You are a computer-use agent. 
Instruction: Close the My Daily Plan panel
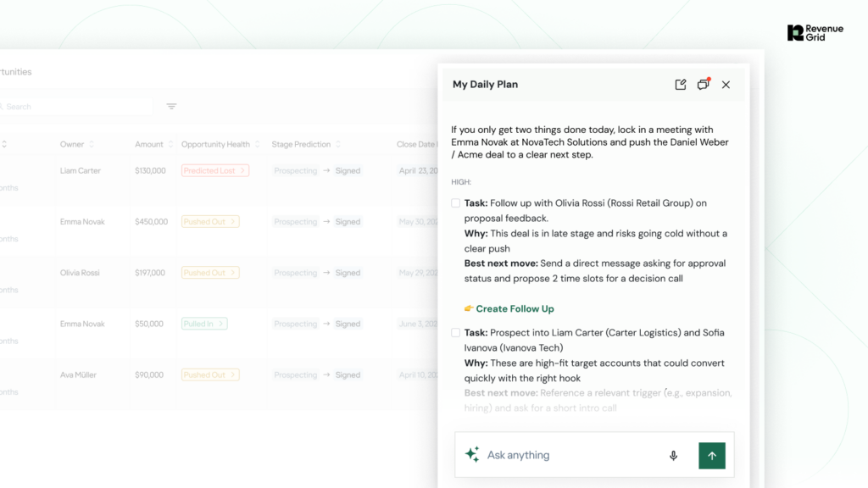(726, 85)
